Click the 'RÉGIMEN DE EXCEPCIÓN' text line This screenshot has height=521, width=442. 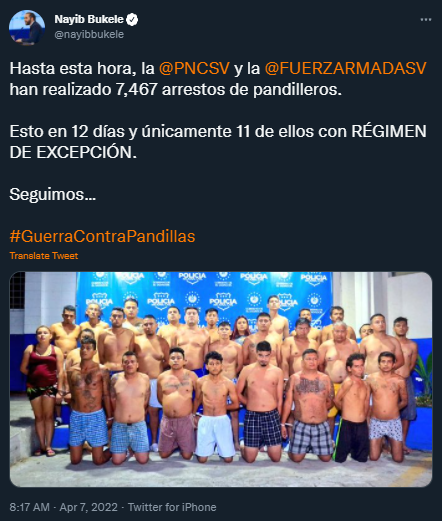218,142
